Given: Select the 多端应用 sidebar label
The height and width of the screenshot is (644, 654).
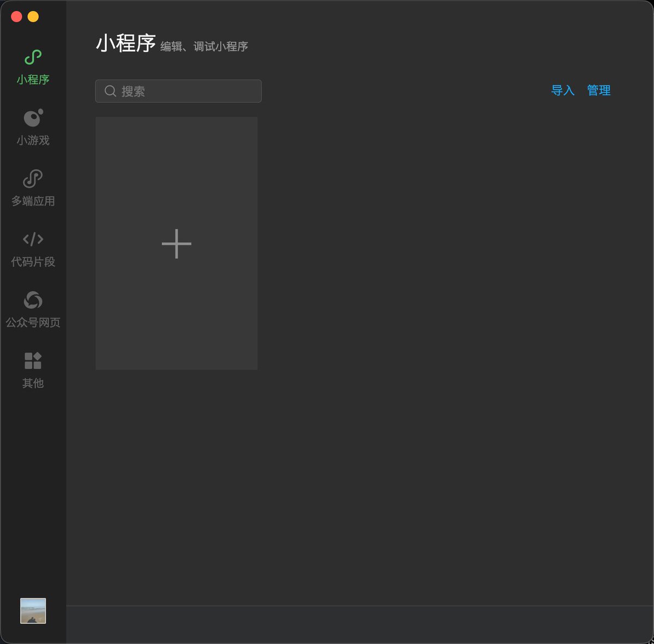Looking at the screenshot, I should 33,201.
